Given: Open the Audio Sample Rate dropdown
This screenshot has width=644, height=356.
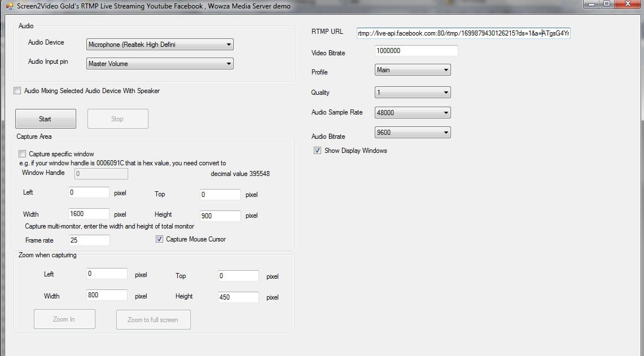Looking at the screenshot, I should point(413,113).
